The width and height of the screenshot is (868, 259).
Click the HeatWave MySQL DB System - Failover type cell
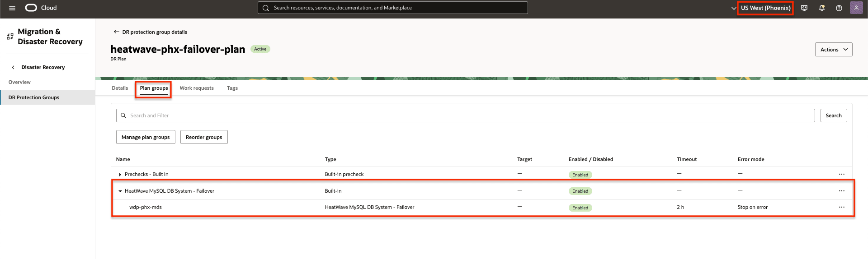369,207
